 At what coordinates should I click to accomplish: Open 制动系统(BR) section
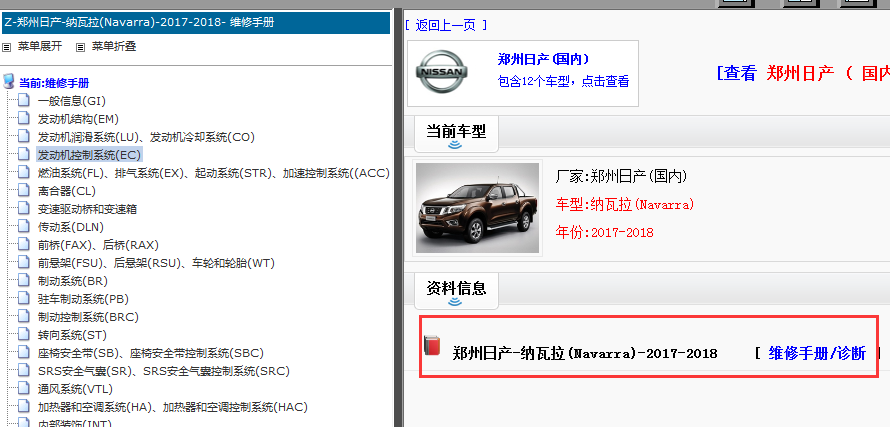(x=73, y=281)
